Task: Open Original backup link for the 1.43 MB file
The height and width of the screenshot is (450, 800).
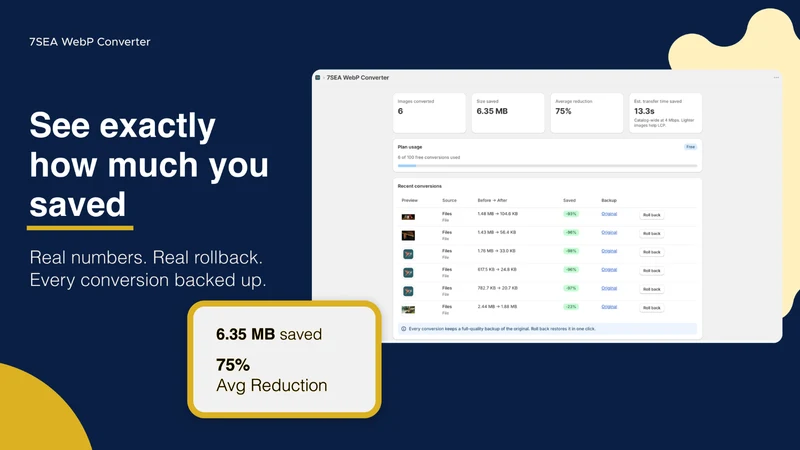Action: click(609, 232)
